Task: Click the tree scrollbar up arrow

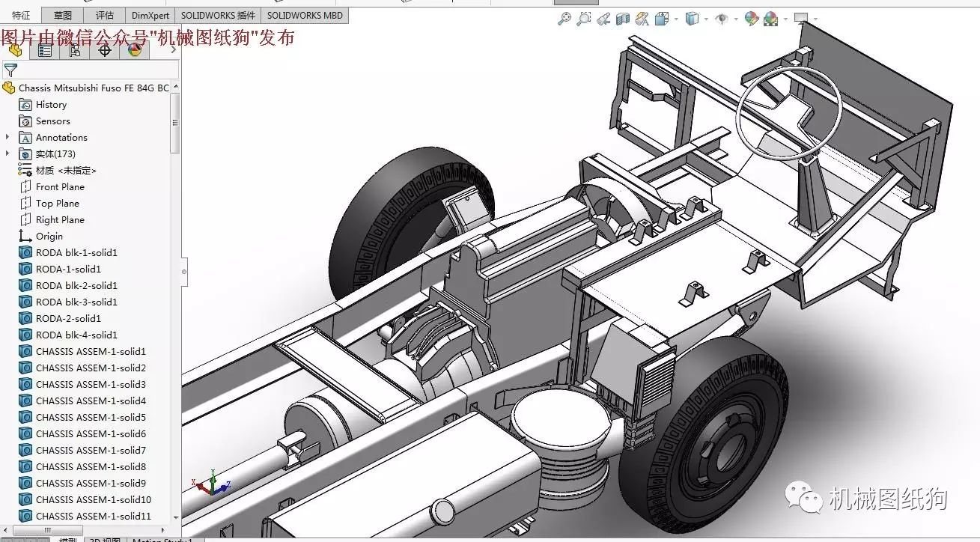Action: pos(176,86)
